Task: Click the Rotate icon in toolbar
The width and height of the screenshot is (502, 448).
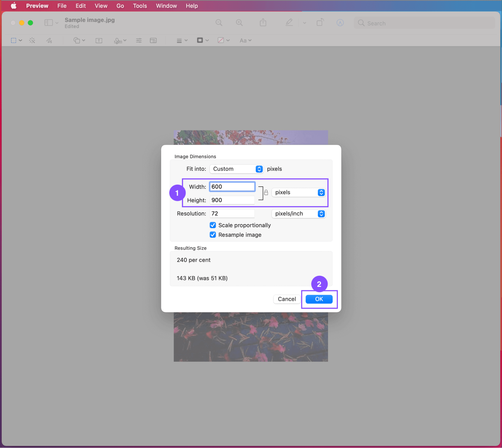Action: tap(320, 23)
